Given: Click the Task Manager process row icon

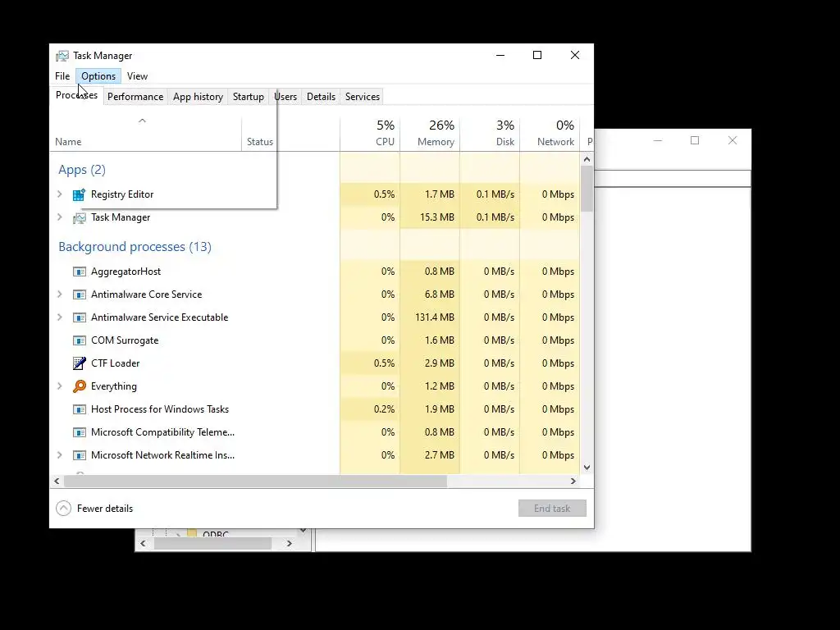Looking at the screenshot, I should 80,217.
